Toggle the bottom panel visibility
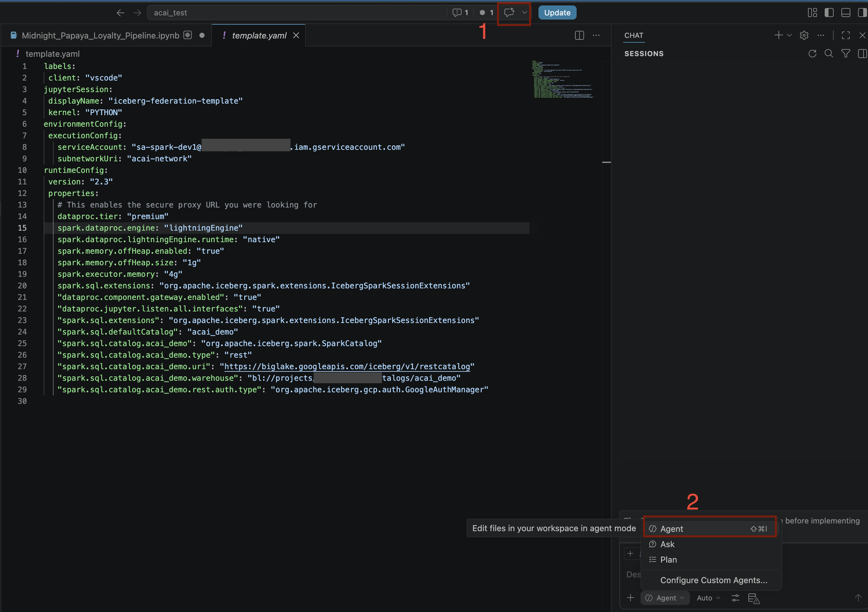Image resolution: width=868 pixels, height=612 pixels. pyautogui.click(x=846, y=13)
